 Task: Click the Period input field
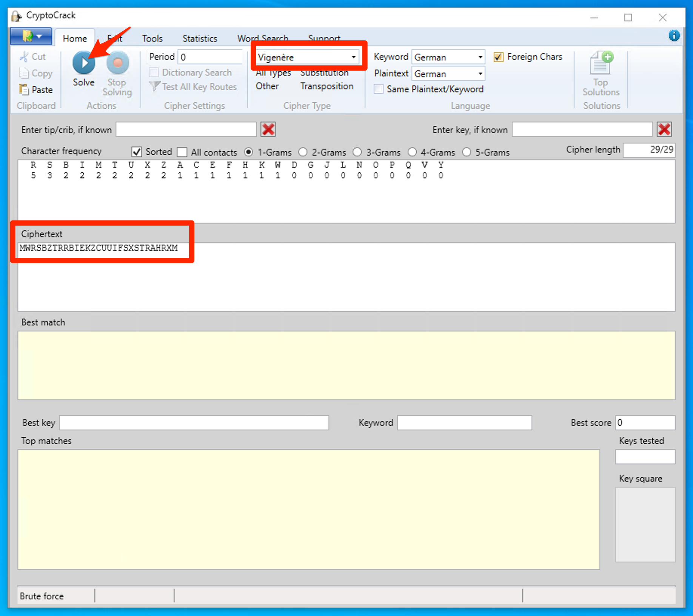tap(210, 57)
